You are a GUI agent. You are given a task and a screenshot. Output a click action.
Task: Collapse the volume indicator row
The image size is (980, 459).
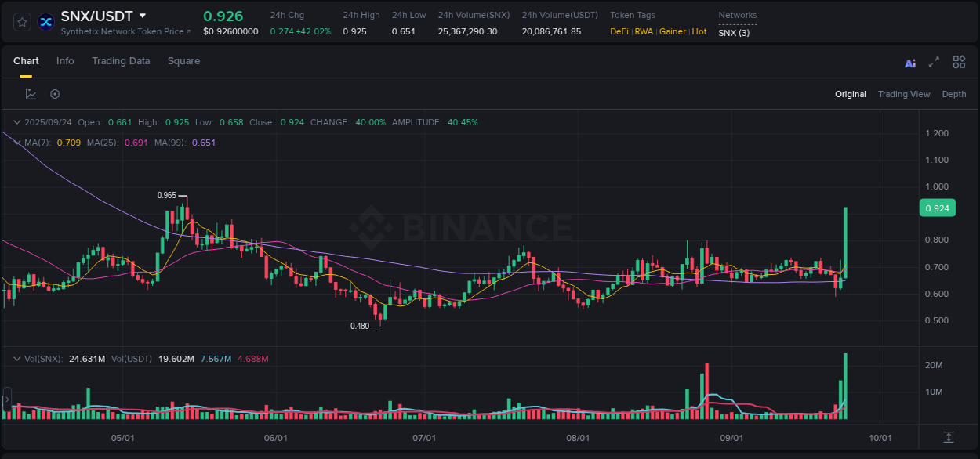[x=17, y=358]
